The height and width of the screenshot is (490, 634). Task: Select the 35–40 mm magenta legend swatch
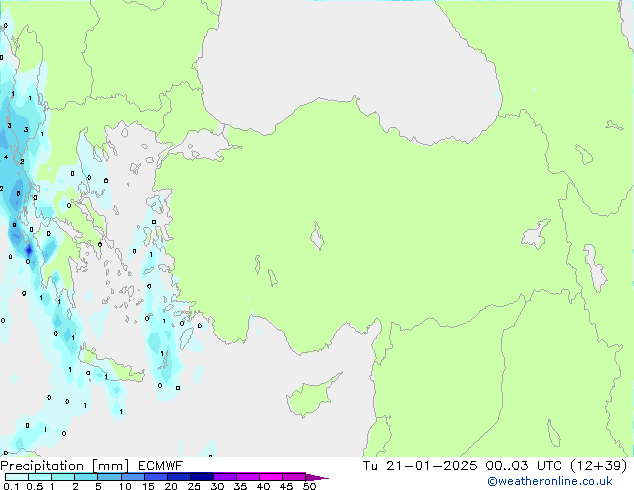point(247,477)
